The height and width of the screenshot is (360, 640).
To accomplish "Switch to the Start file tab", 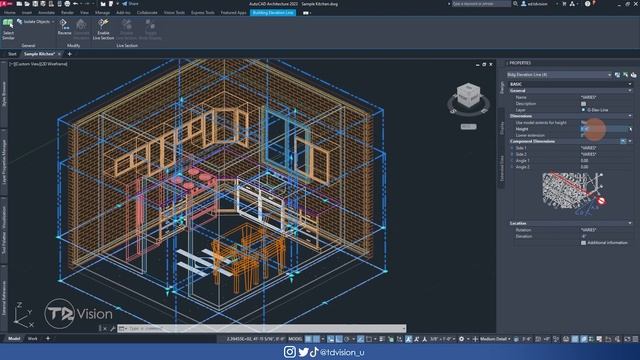I will [x=12, y=54].
